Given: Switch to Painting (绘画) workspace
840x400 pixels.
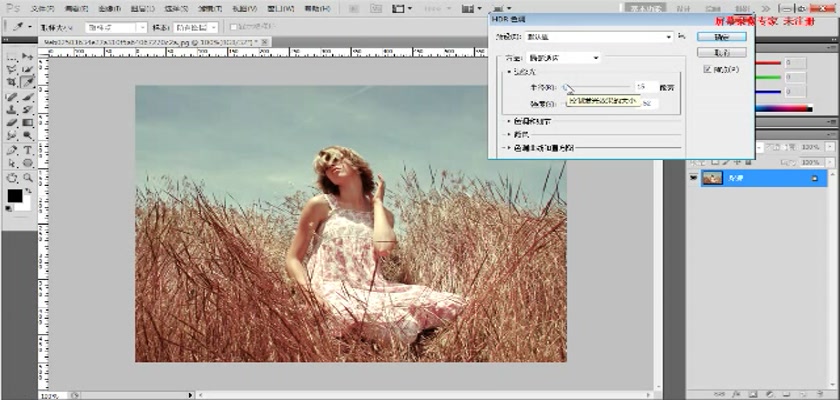Looking at the screenshot, I should click(712, 9).
